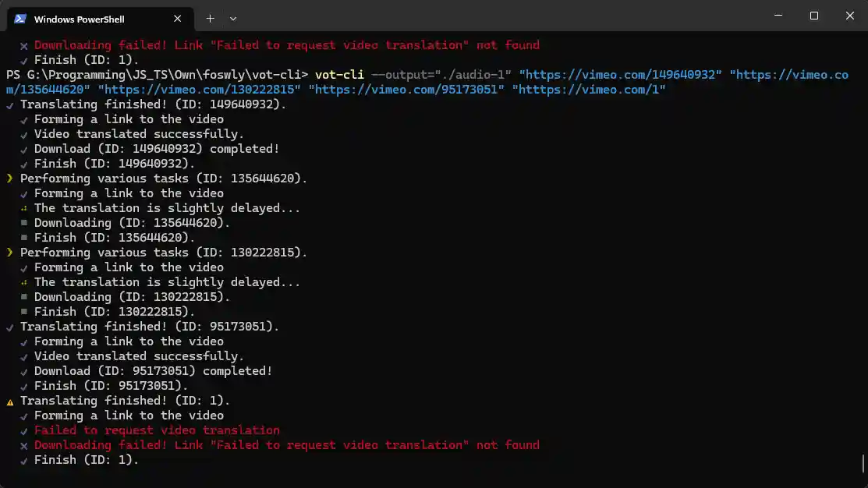This screenshot has width=868, height=488.
Task: Click the yellow chevron beside Performing tasks ID 135644620
Action: 9,179
